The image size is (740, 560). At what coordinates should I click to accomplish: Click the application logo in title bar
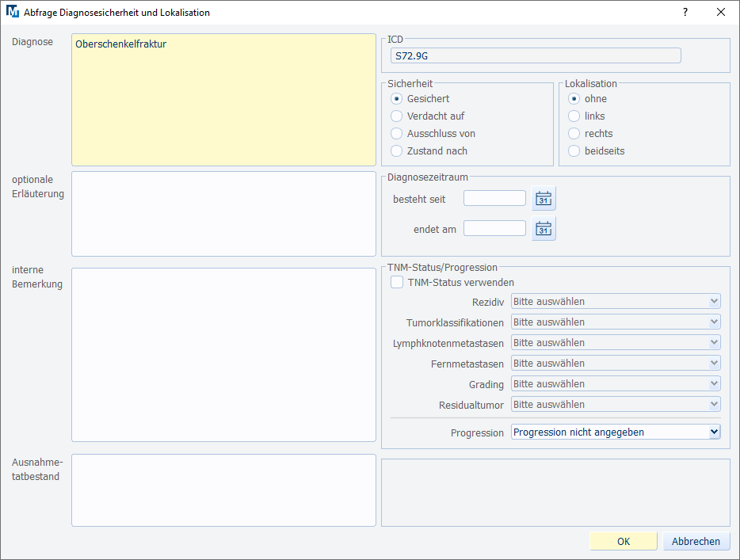coord(12,12)
